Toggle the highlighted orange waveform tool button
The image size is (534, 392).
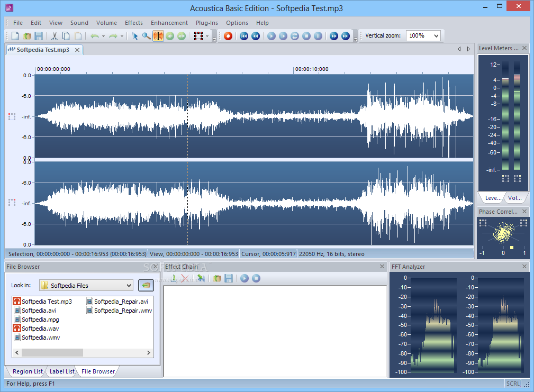click(x=158, y=36)
